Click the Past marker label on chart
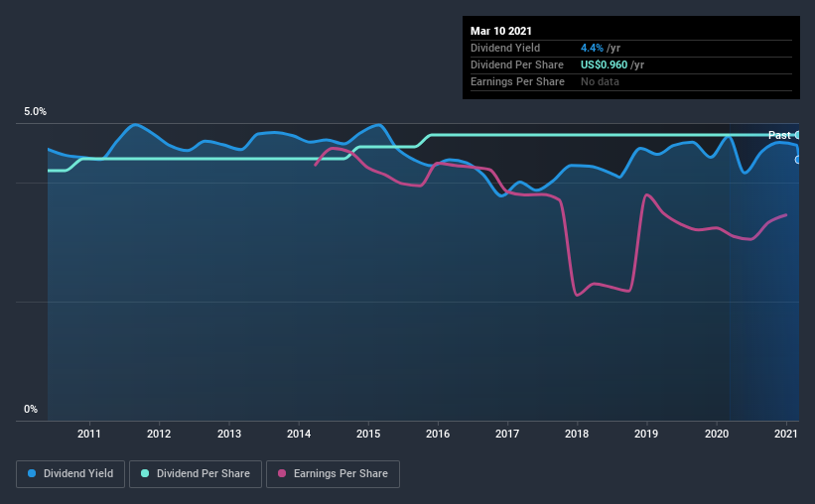Viewport: 815px width, 504px height. pos(779,135)
